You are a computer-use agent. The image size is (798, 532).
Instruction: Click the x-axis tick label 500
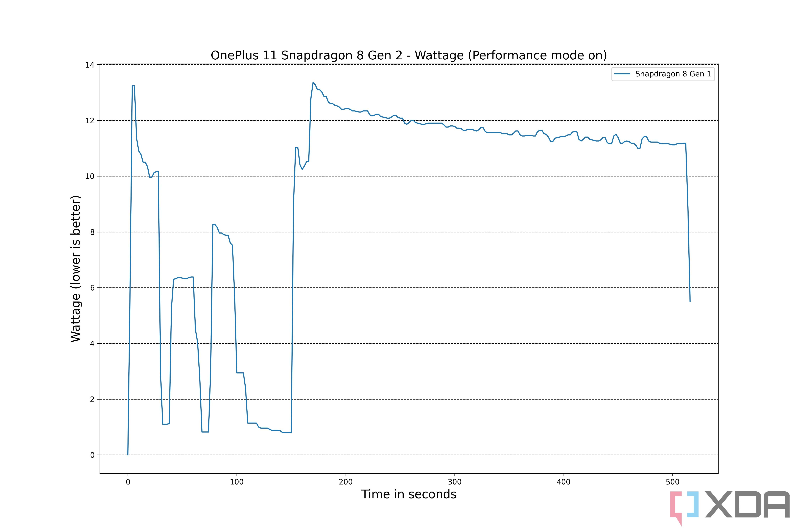673,482
